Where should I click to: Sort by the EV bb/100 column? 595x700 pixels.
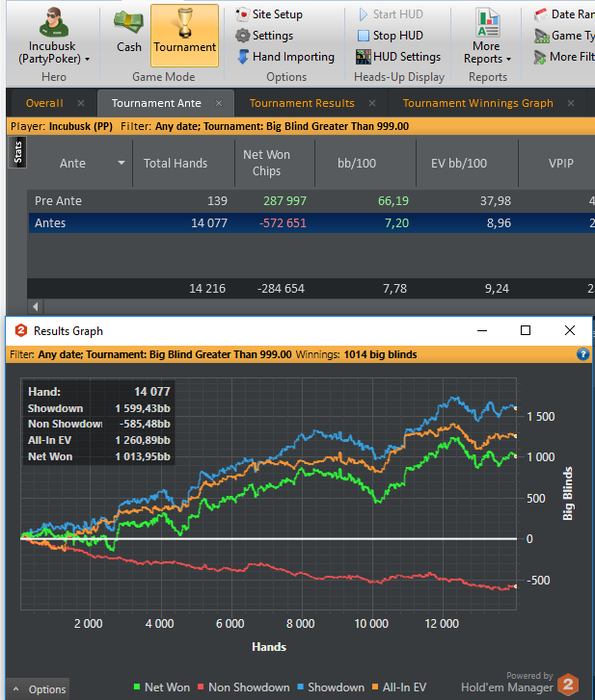(x=459, y=163)
